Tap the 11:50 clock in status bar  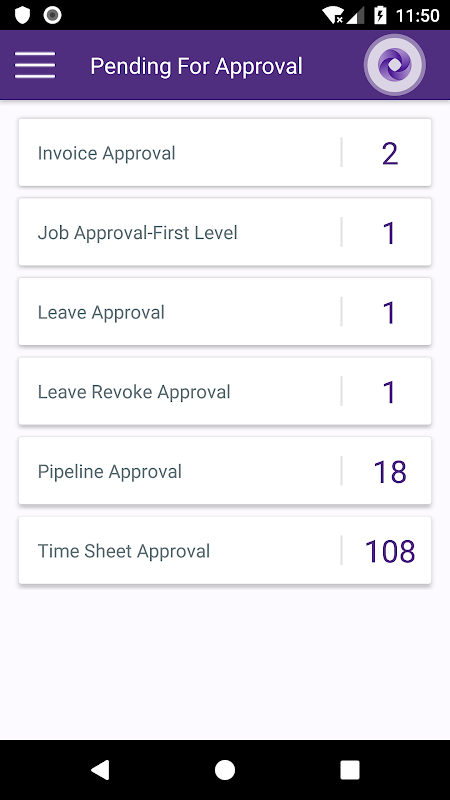[x=417, y=16]
